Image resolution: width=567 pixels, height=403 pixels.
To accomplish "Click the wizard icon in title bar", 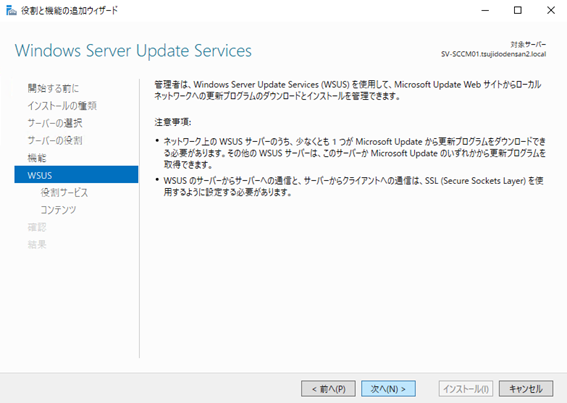I will 11,10.
